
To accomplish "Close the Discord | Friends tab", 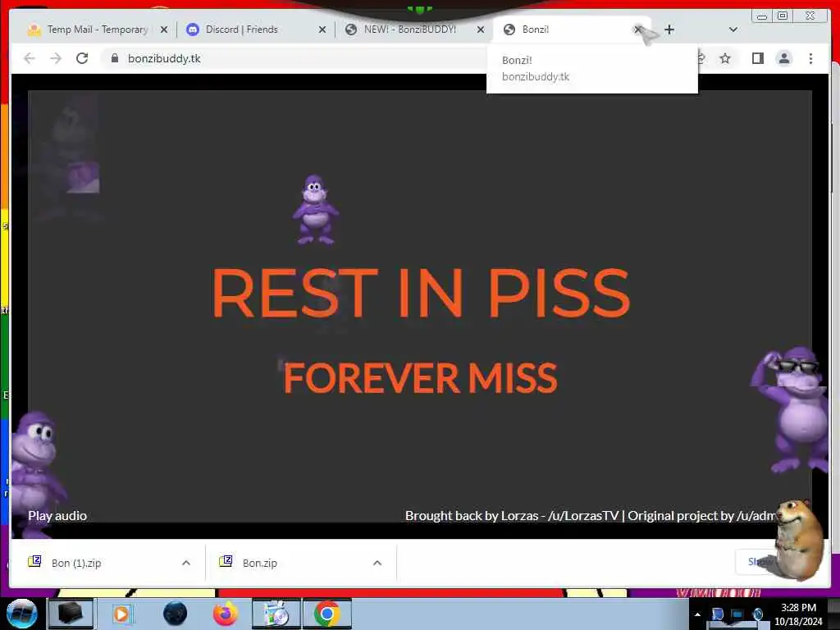I will coord(322,30).
